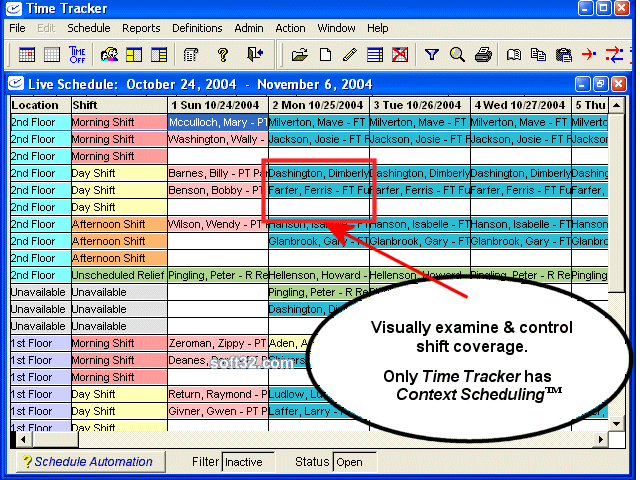
Task: Open the Reports menu
Action: [141, 28]
